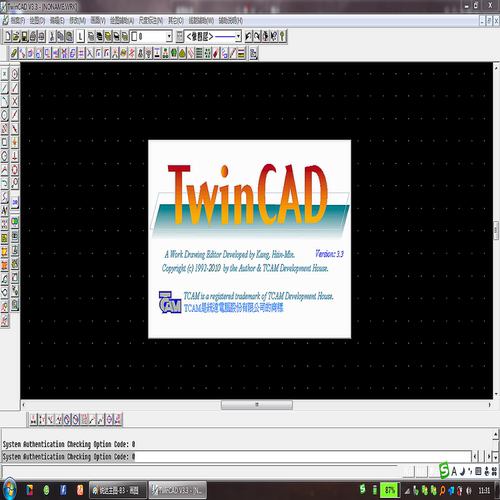The image size is (500, 500).
Task: Select the Circle draw tool
Action: pyautogui.click(x=4, y=115)
